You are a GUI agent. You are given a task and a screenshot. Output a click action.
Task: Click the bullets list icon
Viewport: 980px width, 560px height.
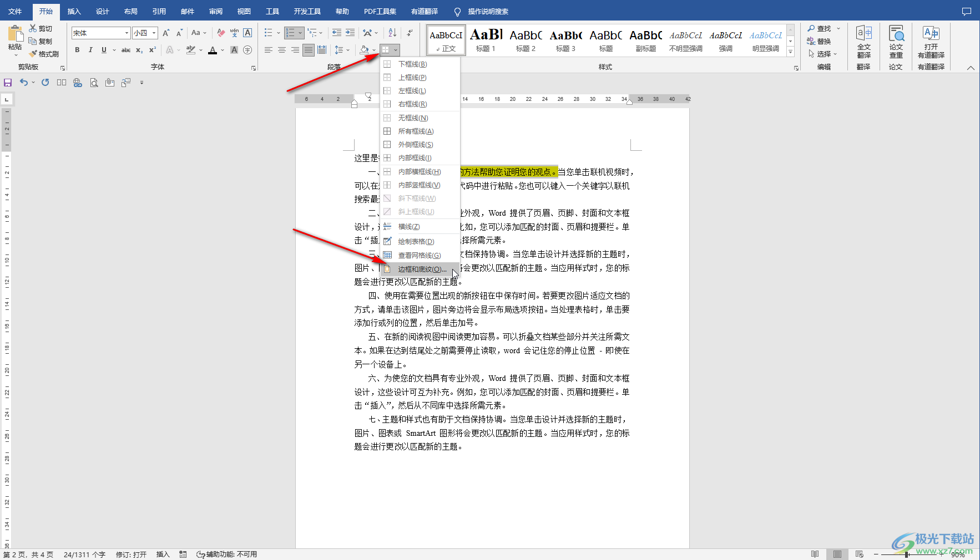[269, 33]
